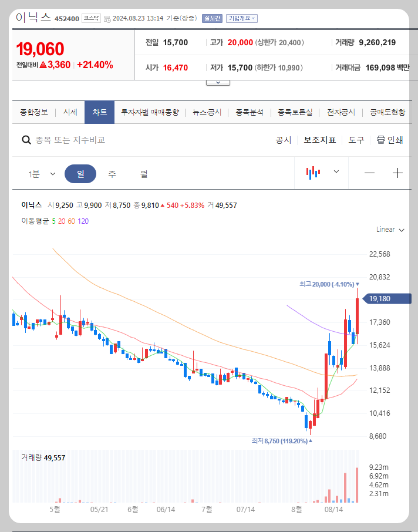Screen dimensions: 418x532
Task: Enable the 실시간 real-time quote mode
Action: [x=214, y=18]
